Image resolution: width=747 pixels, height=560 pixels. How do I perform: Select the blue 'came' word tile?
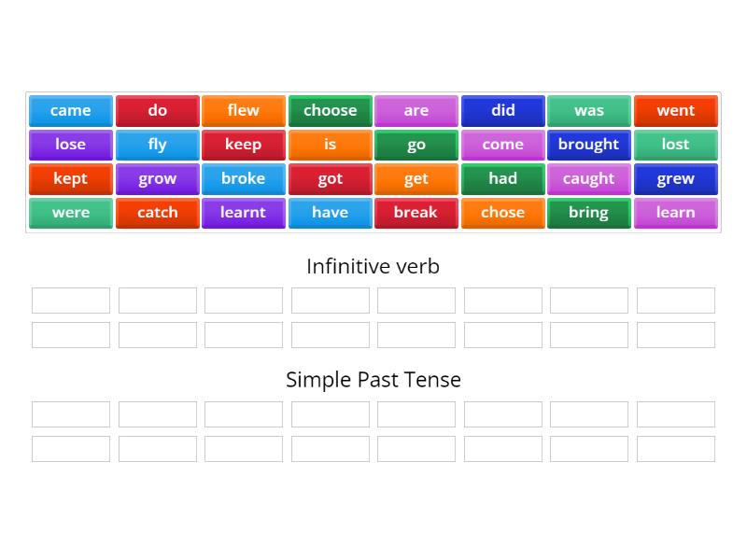click(x=71, y=111)
